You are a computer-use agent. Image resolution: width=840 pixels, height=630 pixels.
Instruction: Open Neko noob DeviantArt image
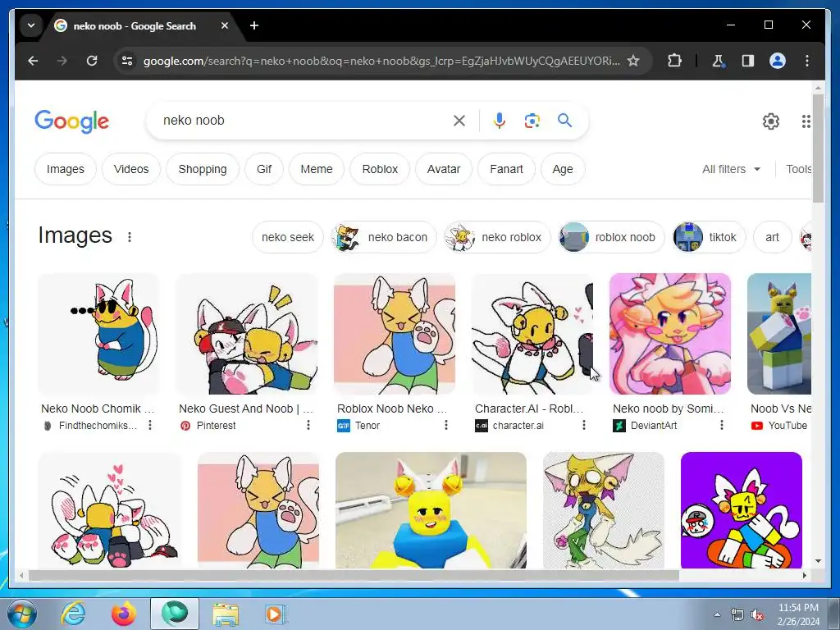click(670, 334)
